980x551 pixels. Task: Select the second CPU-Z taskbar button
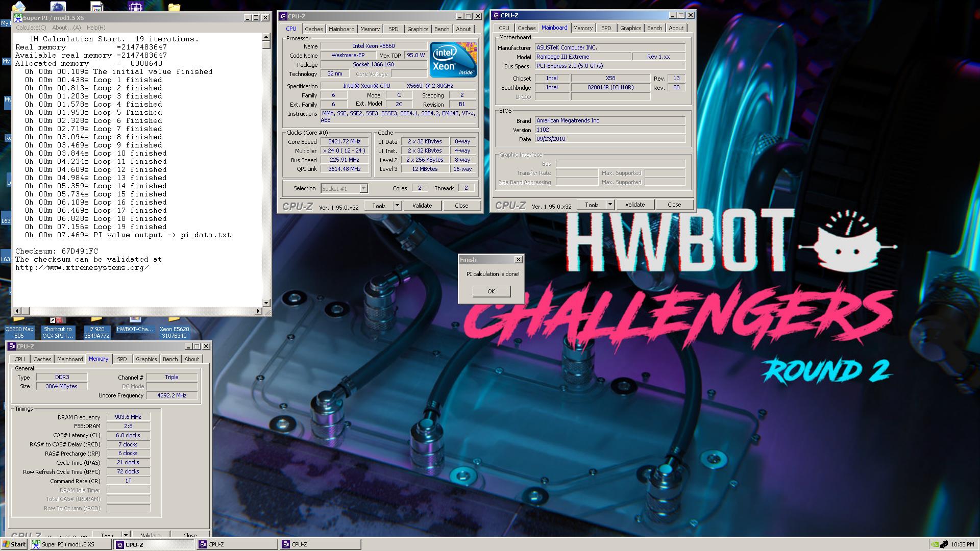pyautogui.click(x=237, y=544)
